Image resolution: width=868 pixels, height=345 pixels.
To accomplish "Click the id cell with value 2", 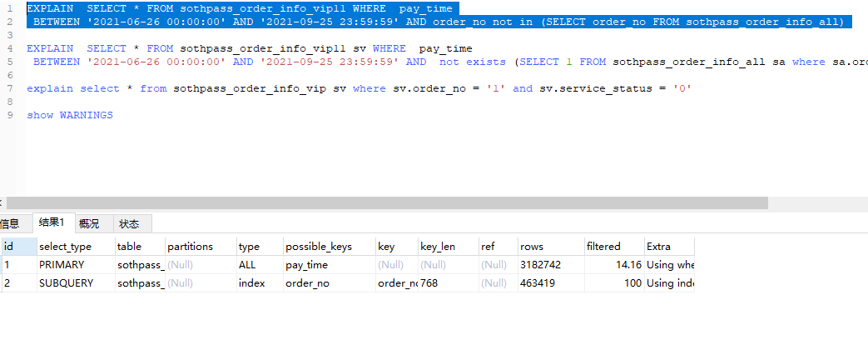I will [x=19, y=282].
